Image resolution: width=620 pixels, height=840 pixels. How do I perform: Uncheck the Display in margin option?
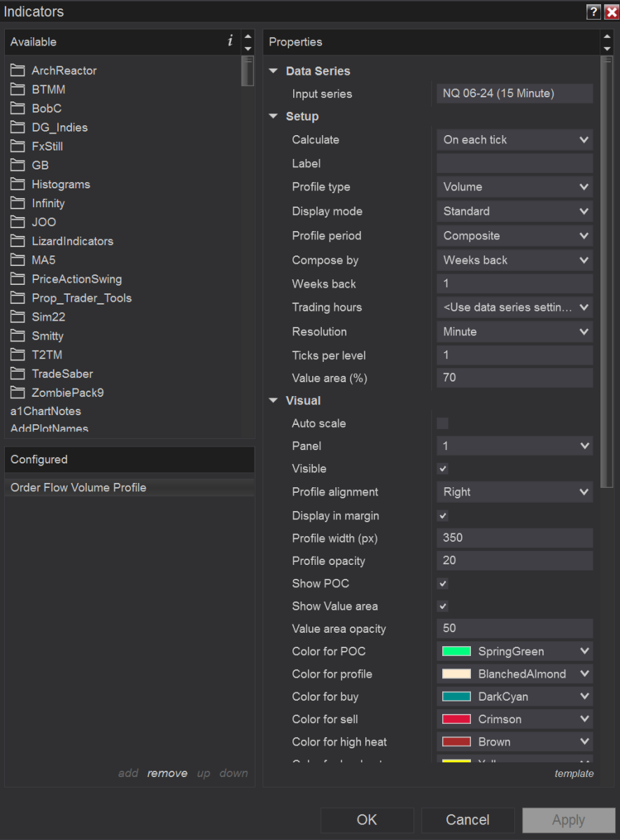tap(442, 516)
